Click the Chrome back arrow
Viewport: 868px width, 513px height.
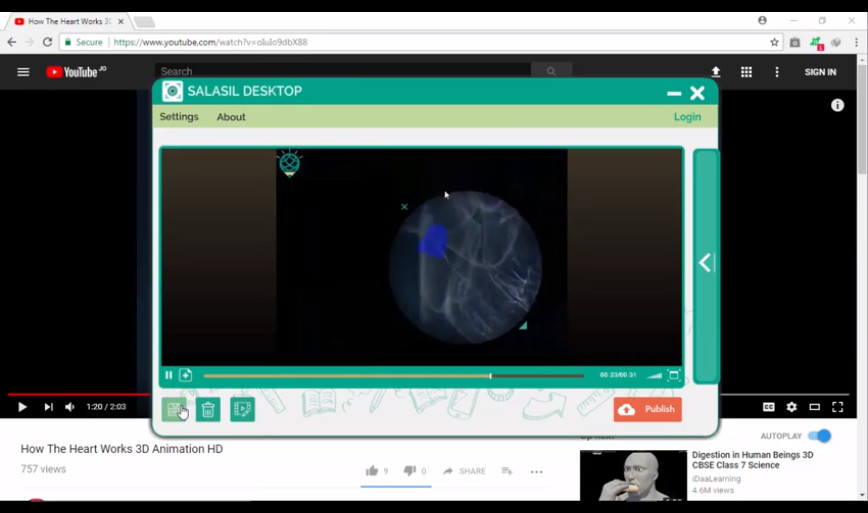click(x=12, y=42)
